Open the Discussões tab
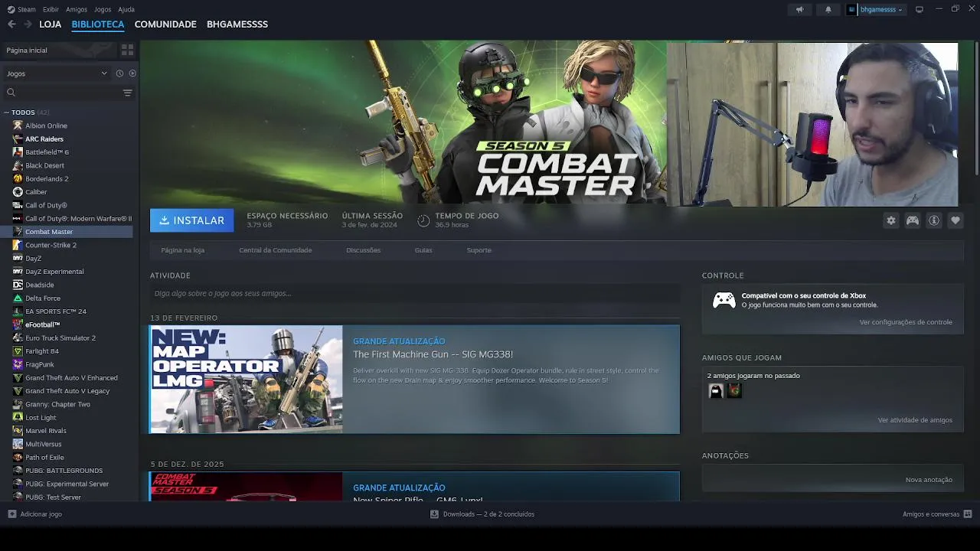 (363, 250)
